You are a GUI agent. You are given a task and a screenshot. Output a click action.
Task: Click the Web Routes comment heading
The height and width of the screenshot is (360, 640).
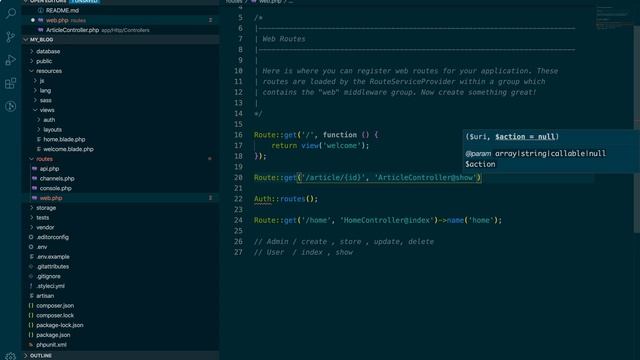(x=284, y=39)
